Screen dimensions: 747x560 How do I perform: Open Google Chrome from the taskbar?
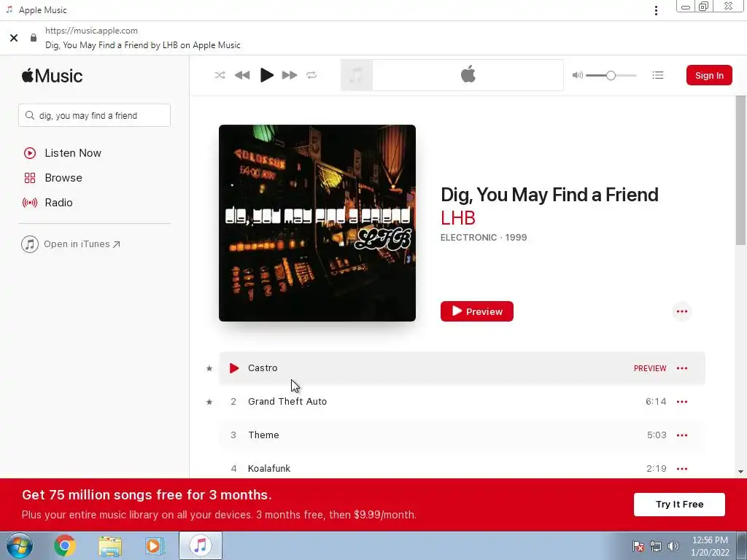click(x=65, y=545)
